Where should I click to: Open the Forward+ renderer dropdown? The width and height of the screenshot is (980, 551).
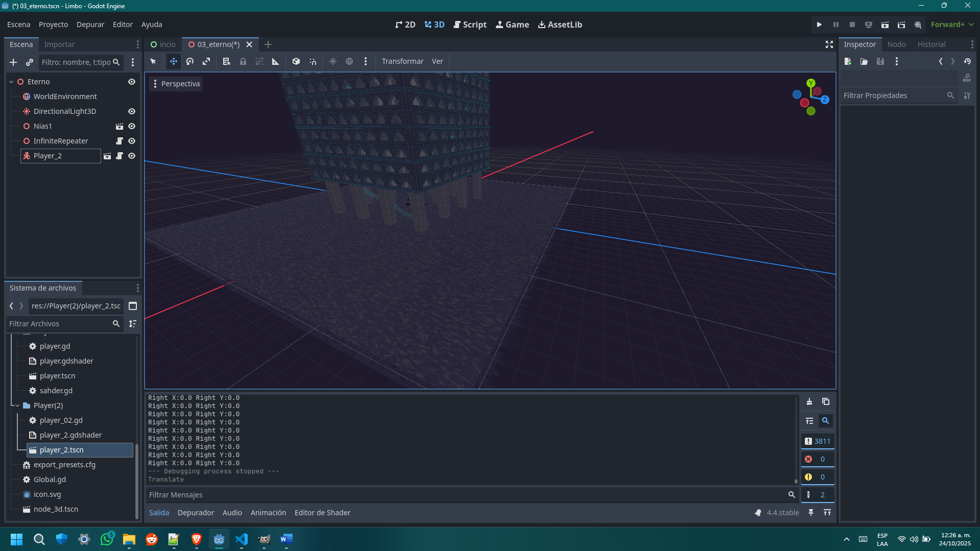click(952, 25)
